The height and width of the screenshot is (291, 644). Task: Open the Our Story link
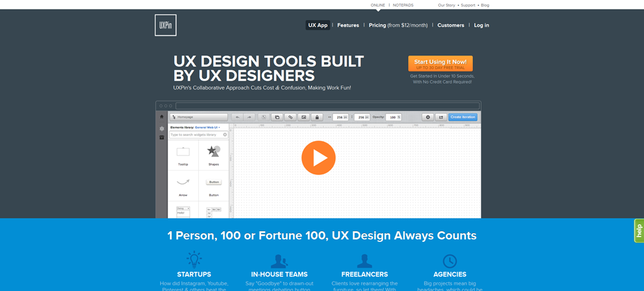pyautogui.click(x=447, y=5)
